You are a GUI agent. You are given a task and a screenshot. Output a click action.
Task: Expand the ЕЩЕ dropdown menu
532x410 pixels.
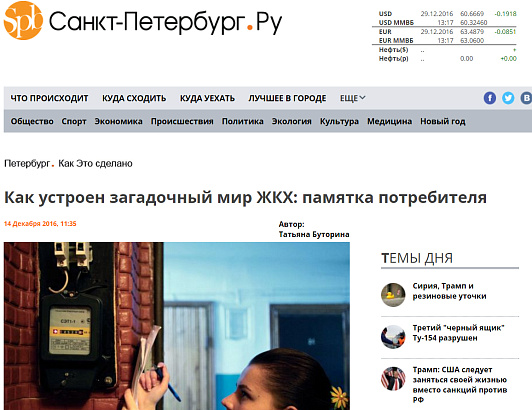(x=353, y=98)
